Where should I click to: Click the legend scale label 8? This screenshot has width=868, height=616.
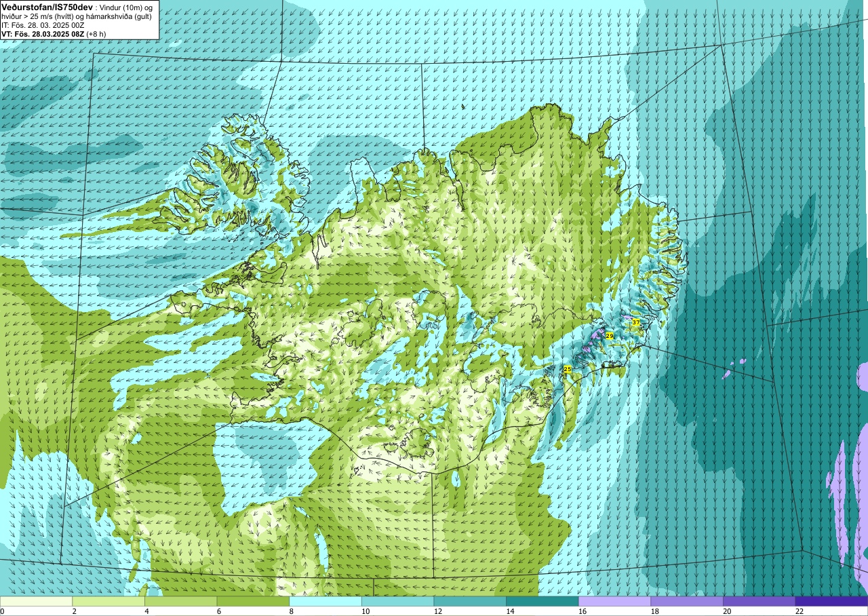pyautogui.click(x=291, y=611)
